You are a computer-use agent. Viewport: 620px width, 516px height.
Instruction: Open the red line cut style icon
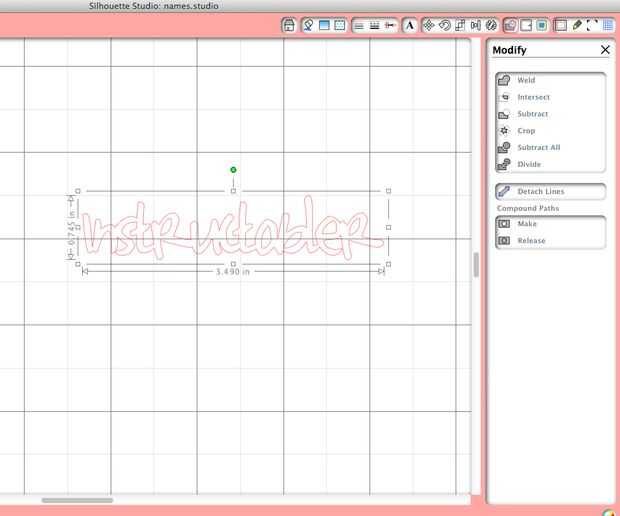pos(390,26)
